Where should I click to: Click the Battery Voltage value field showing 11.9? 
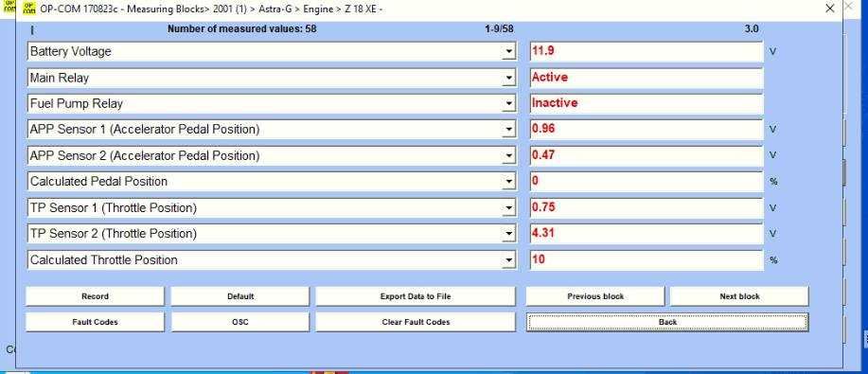pyautogui.click(x=646, y=51)
